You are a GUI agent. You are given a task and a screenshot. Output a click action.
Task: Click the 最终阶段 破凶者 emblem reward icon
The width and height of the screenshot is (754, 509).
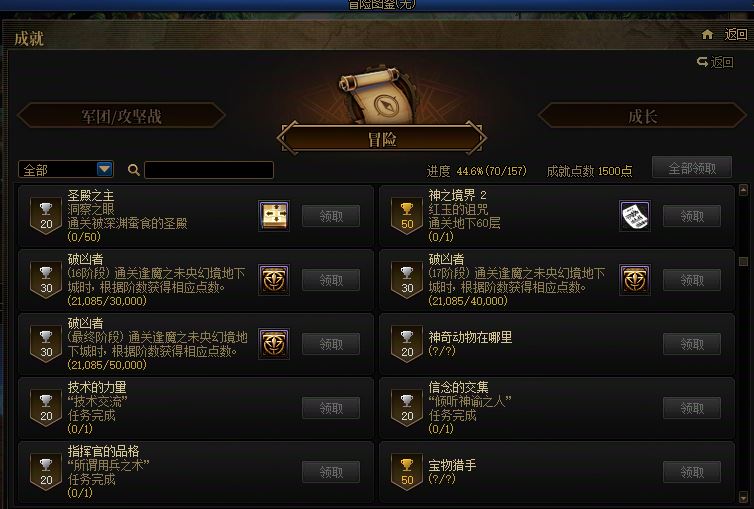tap(274, 344)
